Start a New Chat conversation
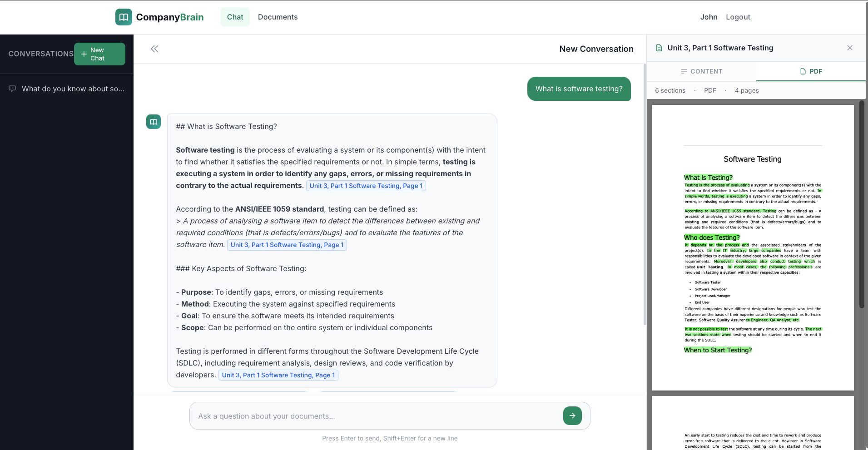868x450 pixels. [x=99, y=54]
